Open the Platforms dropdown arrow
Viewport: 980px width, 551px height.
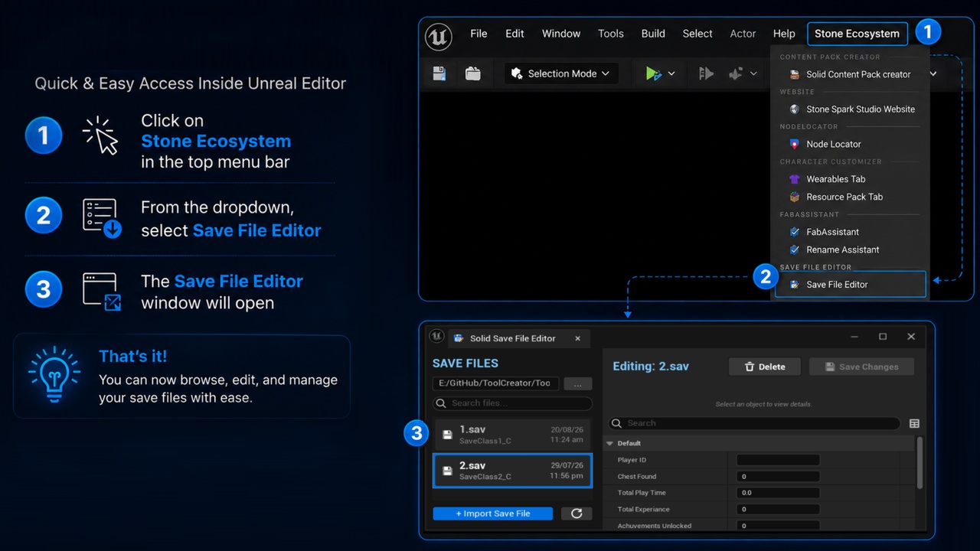753,73
